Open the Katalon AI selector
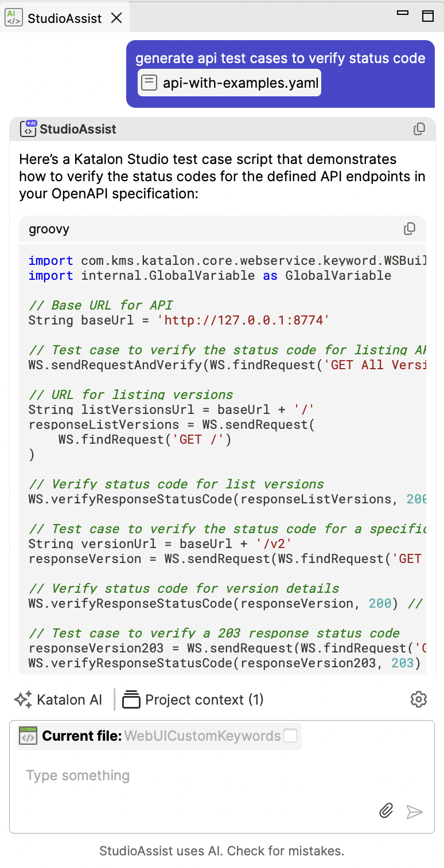The image size is (444, 868). point(59,699)
